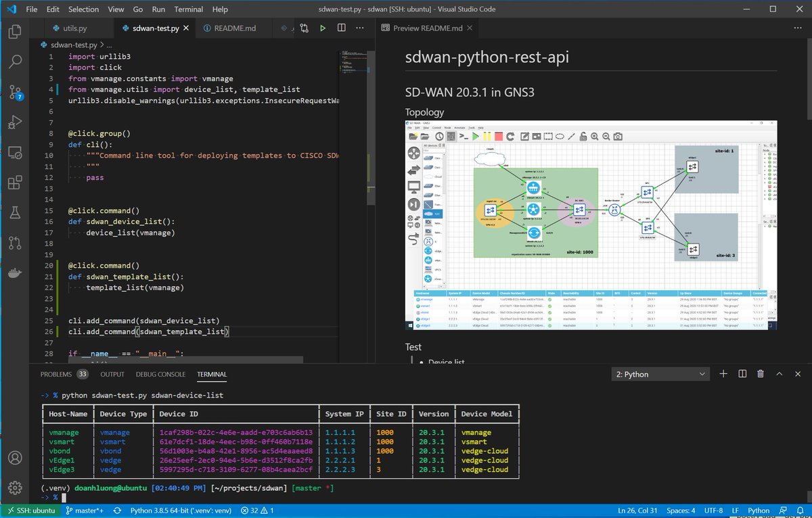Open the Manage gear icon
The height and width of the screenshot is (518, 812).
pyautogui.click(x=15, y=487)
